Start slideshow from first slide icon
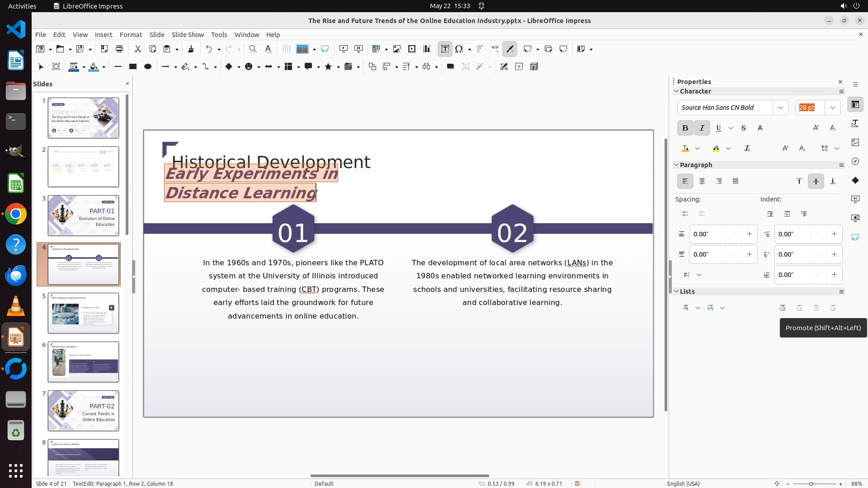Screen dimensions: 868x488 (x=343, y=49)
